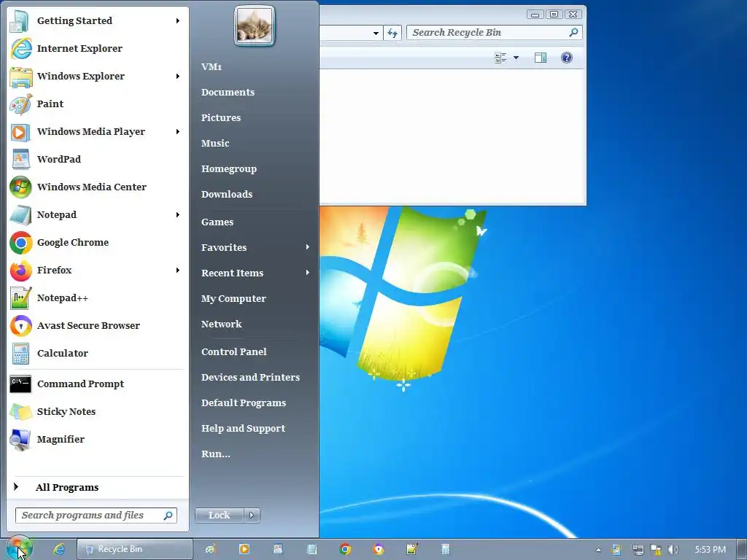Image resolution: width=747 pixels, height=560 pixels.
Task: Focus Search programs and files box
Action: [x=96, y=516]
